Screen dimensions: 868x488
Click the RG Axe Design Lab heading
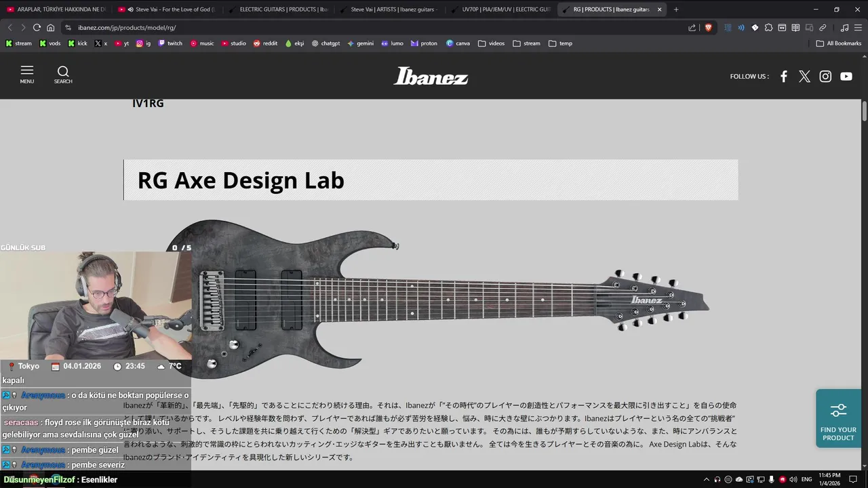(x=241, y=180)
